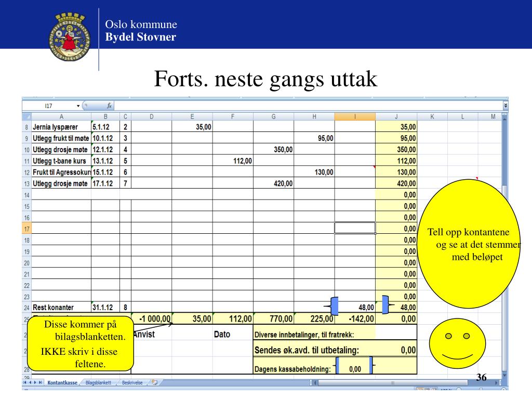Select column E header

tap(192, 117)
